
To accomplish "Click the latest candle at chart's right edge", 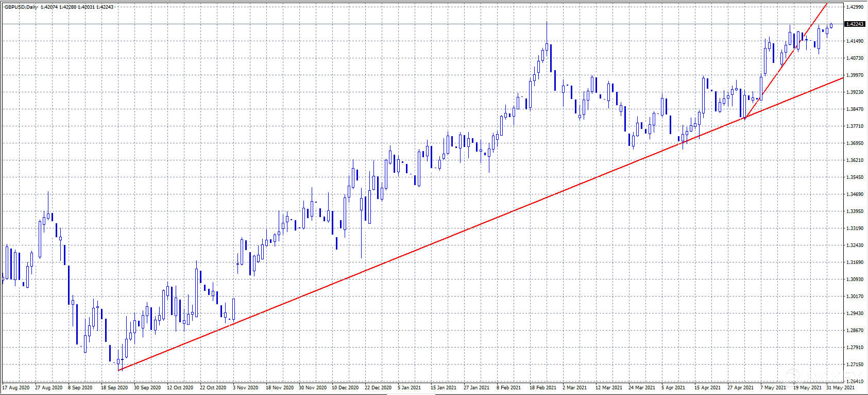I will click(831, 26).
